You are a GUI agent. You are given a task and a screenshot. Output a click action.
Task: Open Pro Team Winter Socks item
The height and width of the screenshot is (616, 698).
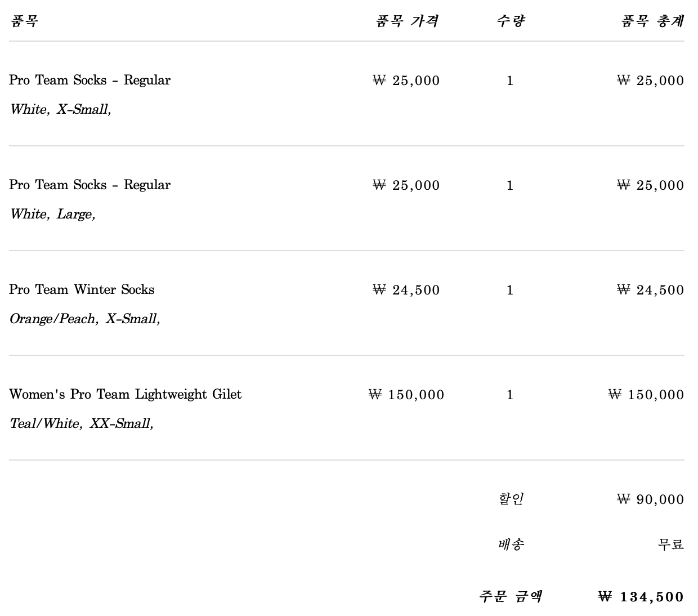[82, 289]
